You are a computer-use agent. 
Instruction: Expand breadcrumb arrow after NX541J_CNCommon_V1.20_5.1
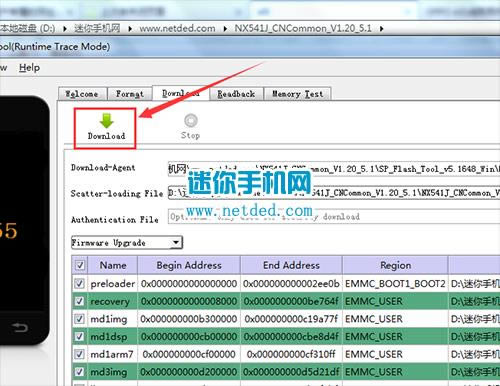381,29
